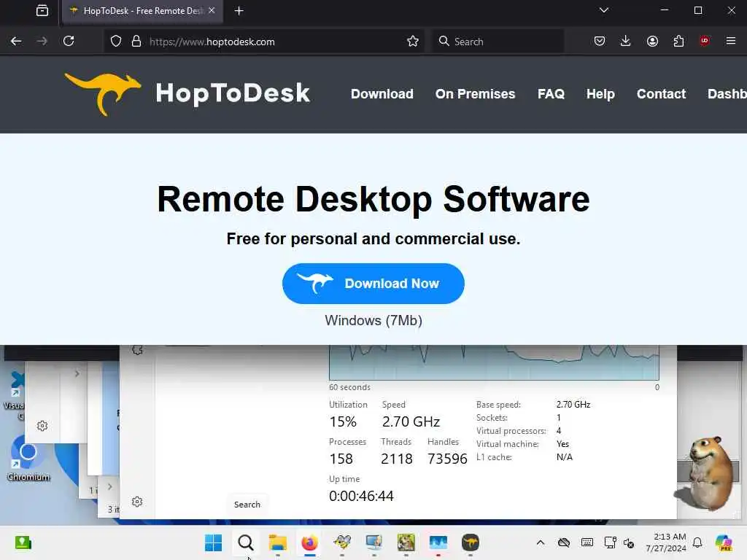Screen dimensions: 747x560
Task: Open notifications bell in taskbar
Action: click(697, 542)
